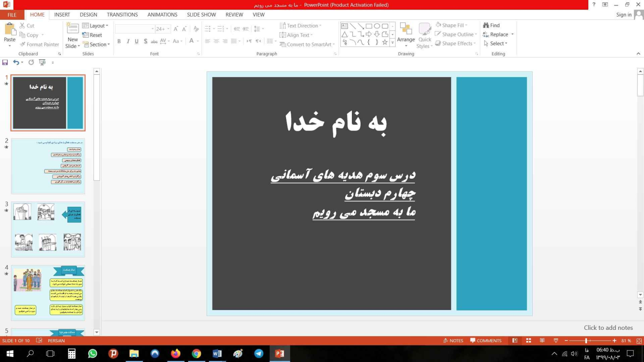Click the Sign in link
The height and width of the screenshot is (362, 644).
(623, 15)
